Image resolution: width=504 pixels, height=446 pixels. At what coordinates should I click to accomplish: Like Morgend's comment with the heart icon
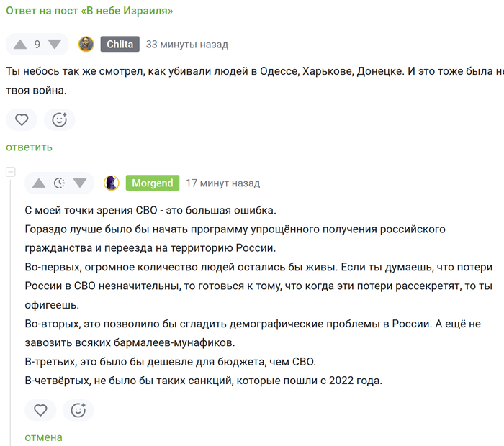click(x=40, y=410)
